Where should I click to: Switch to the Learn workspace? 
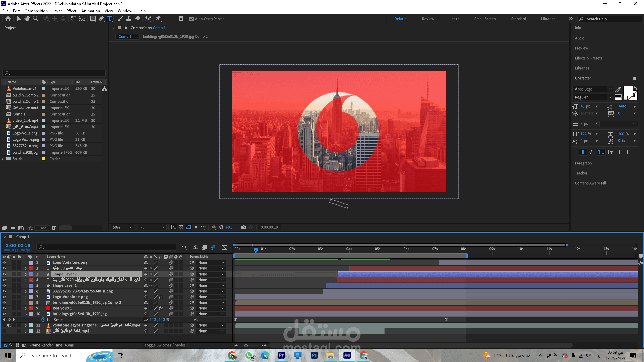(454, 19)
